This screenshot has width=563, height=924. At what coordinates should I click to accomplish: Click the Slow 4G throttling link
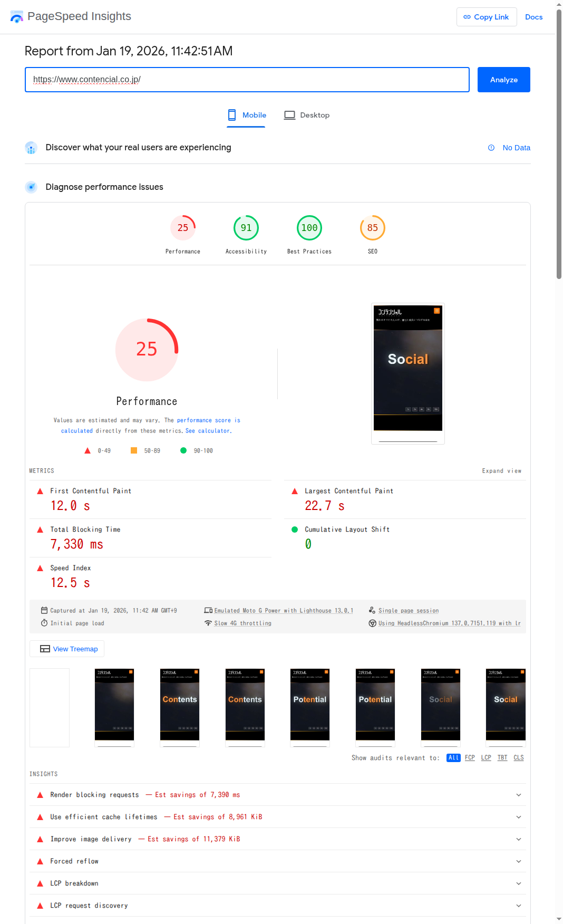tap(242, 623)
